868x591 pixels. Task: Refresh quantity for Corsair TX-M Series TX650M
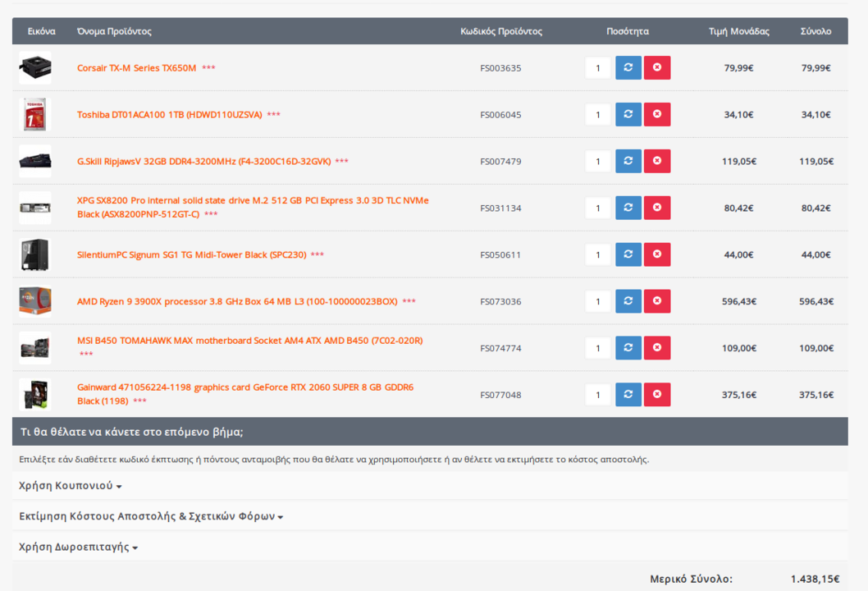point(628,67)
